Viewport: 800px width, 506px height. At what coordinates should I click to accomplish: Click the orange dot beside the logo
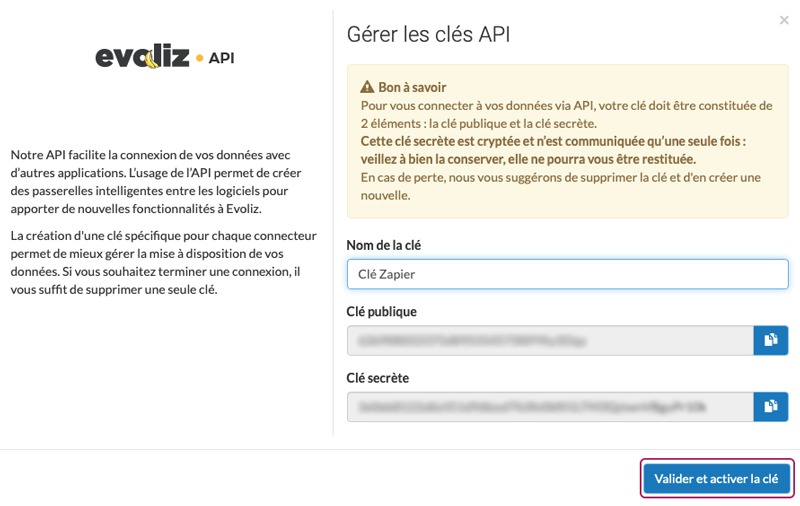point(200,58)
